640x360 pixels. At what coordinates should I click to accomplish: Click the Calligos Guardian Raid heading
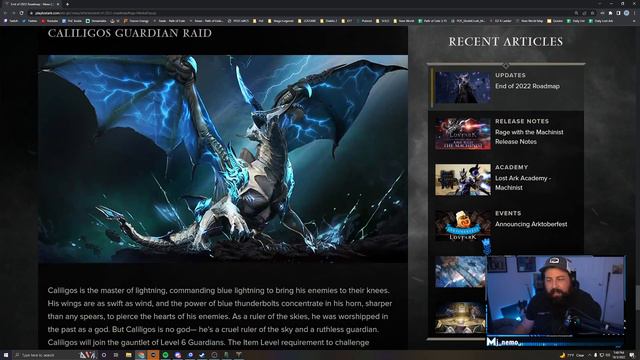click(130, 33)
